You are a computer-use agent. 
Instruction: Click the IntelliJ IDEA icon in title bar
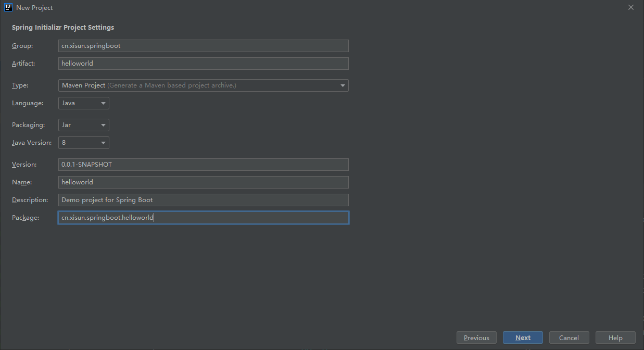[x=8, y=7]
